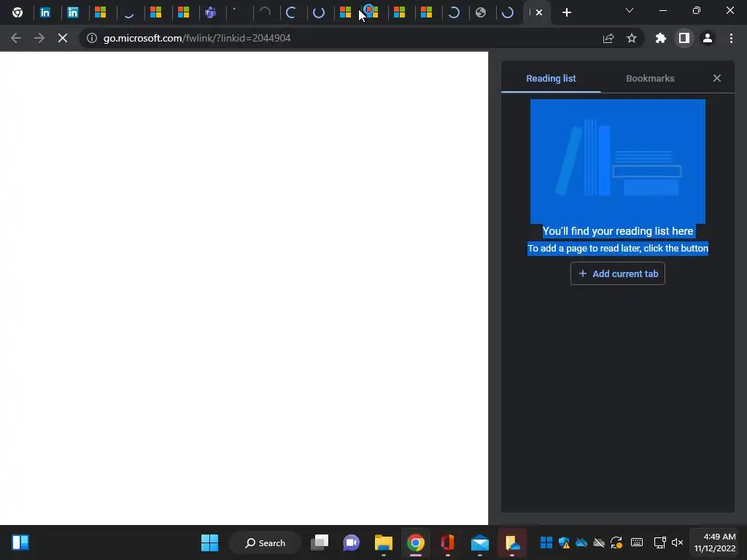Open File Explorer from the taskbar
This screenshot has width=747, height=560.
(x=384, y=542)
